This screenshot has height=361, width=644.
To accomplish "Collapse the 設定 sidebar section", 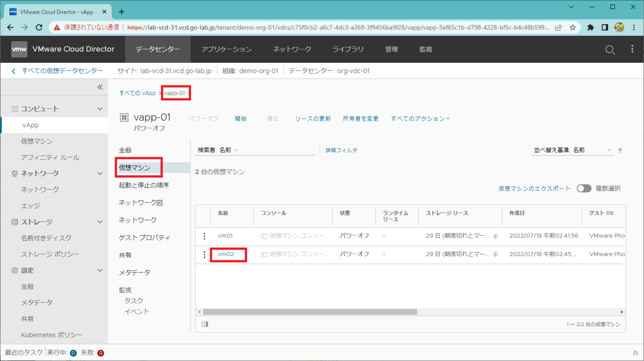I will pos(100,270).
